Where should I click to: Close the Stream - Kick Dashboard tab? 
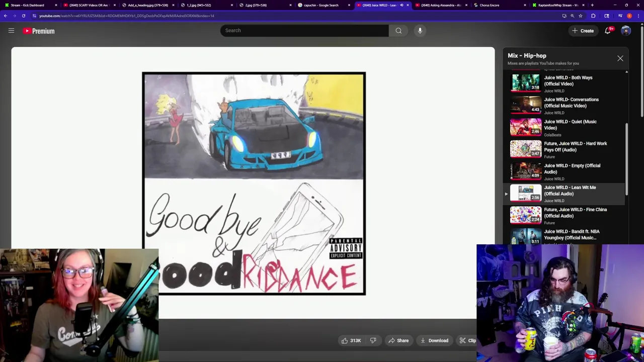[56, 5]
